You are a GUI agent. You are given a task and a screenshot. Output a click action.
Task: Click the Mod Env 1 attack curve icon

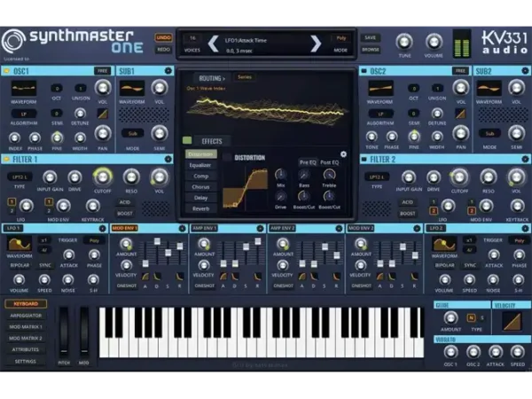coord(145,276)
